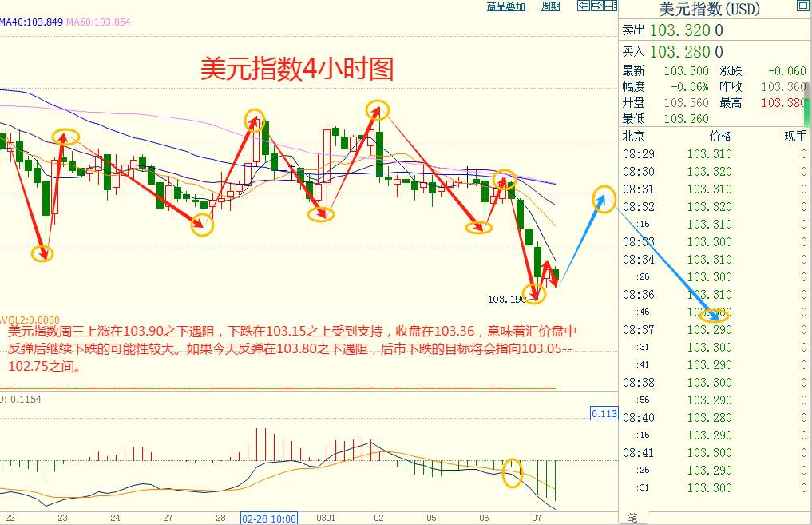This screenshot has height=525, width=812.
Task: Click the 0301 date axis label
Action: 326,518
